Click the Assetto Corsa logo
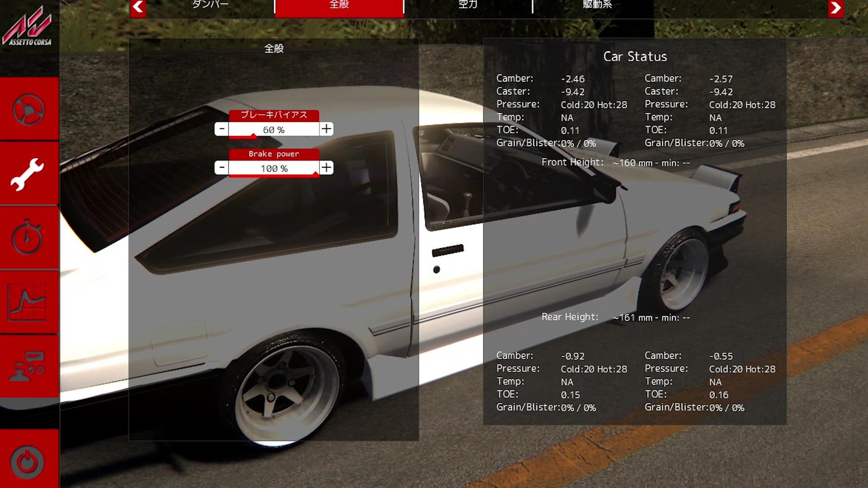This screenshot has height=488, width=868. click(x=28, y=29)
